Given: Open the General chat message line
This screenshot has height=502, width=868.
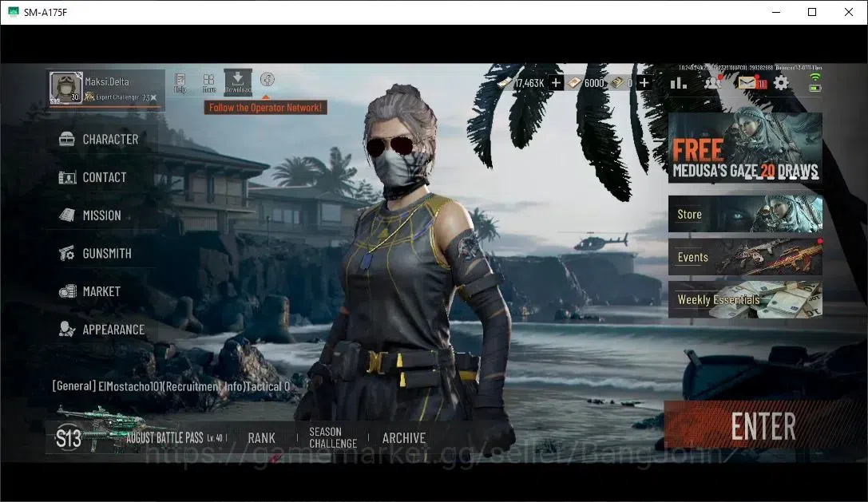Looking at the screenshot, I should pyautogui.click(x=171, y=385).
